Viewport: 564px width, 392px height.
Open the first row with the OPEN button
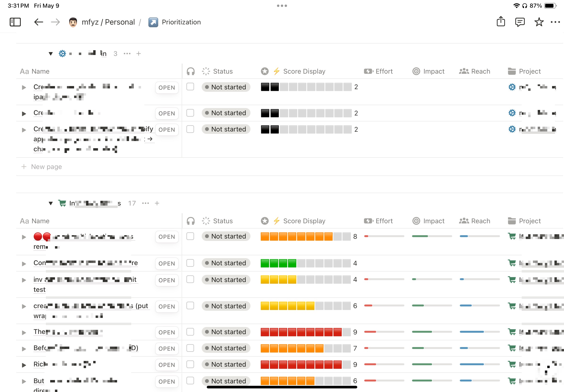click(167, 87)
